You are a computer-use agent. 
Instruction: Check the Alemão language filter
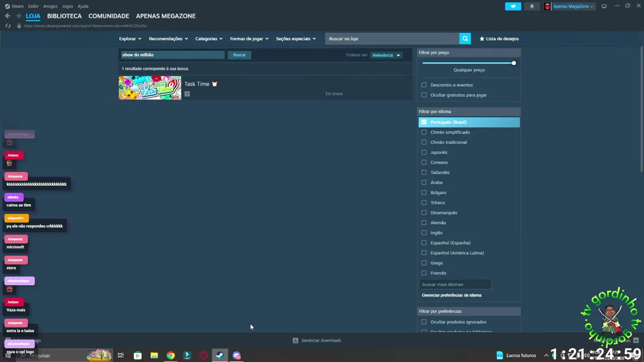click(424, 223)
